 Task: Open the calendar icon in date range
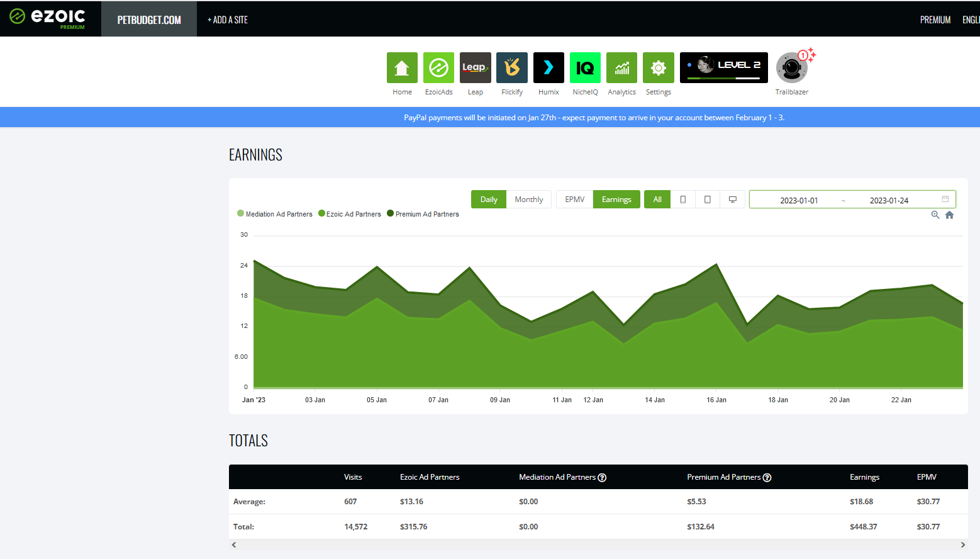(x=945, y=199)
